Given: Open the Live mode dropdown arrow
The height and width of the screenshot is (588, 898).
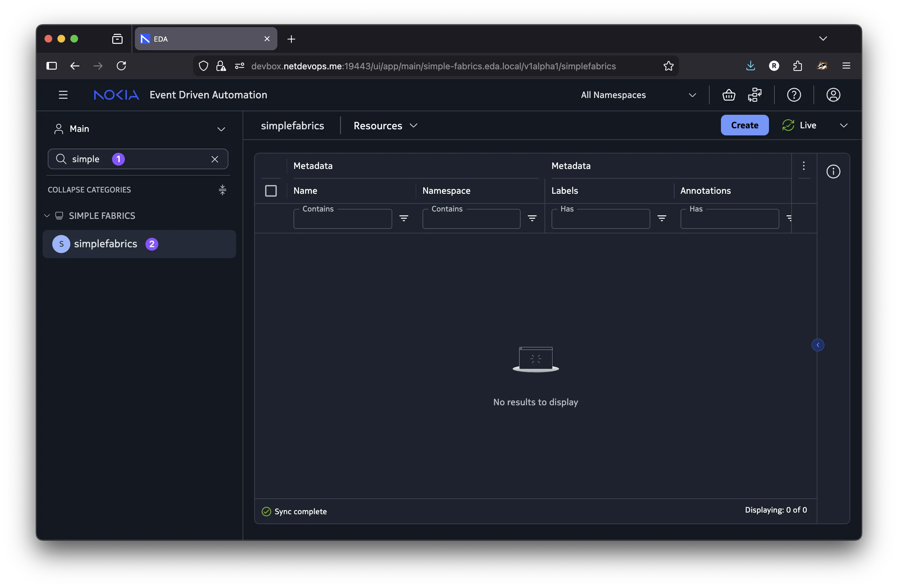Looking at the screenshot, I should coord(844,125).
